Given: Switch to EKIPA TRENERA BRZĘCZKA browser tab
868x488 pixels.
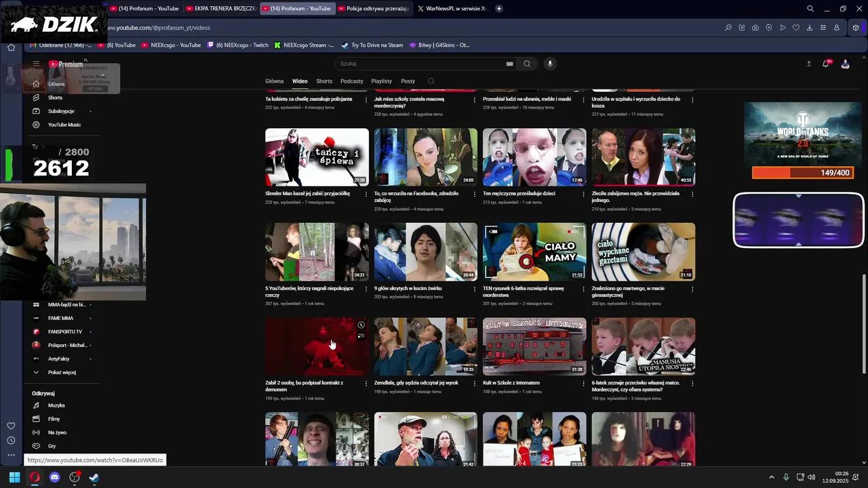Looking at the screenshot, I should (x=222, y=9).
